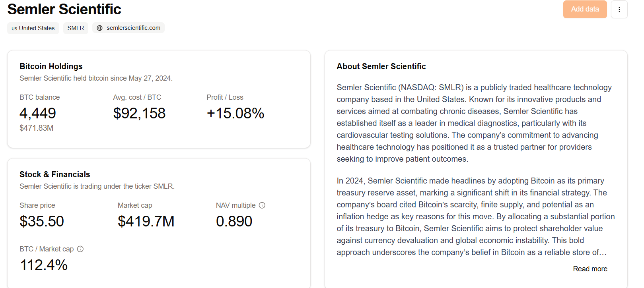
Task: Open the three-dot more options menu
Action: pyautogui.click(x=619, y=9)
